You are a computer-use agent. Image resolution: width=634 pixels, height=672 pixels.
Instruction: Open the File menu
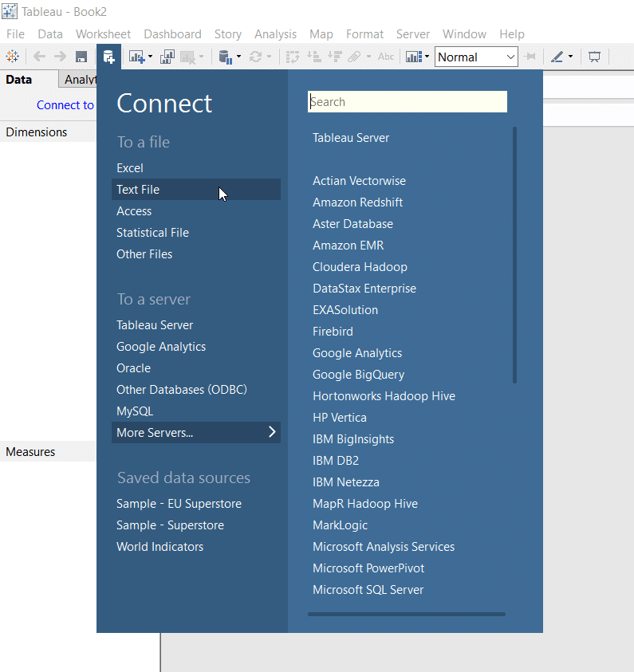pos(15,33)
